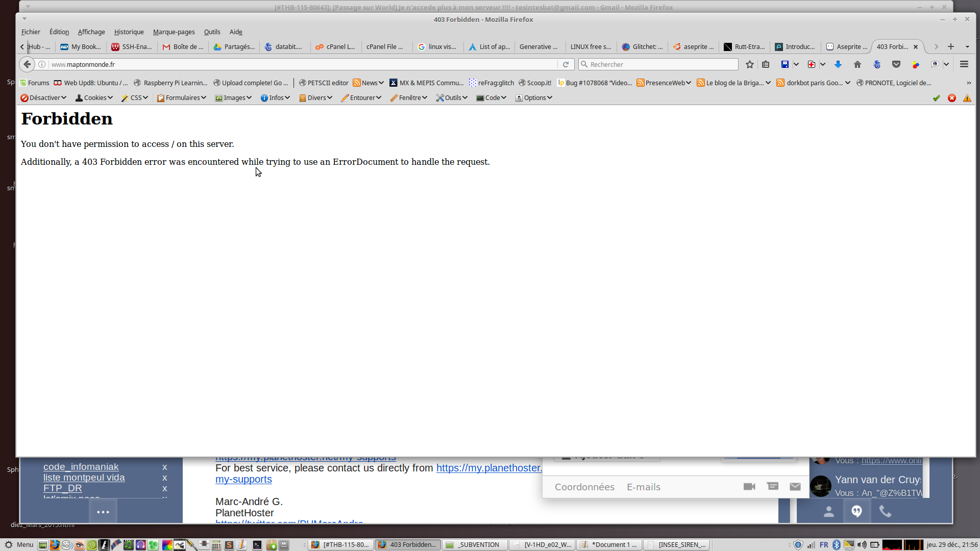Click the PETSCII editor bookmark
The image size is (980, 551).
coord(324,83)
